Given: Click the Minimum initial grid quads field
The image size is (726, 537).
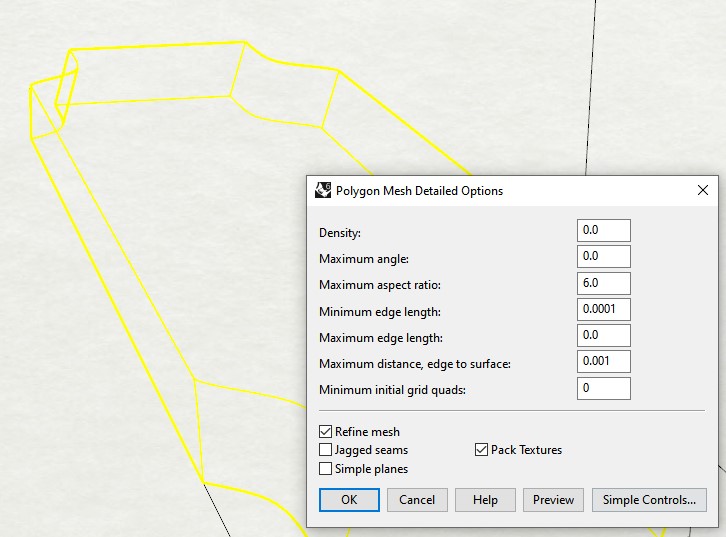Looking at the screenshot, I should click(604, 388).
